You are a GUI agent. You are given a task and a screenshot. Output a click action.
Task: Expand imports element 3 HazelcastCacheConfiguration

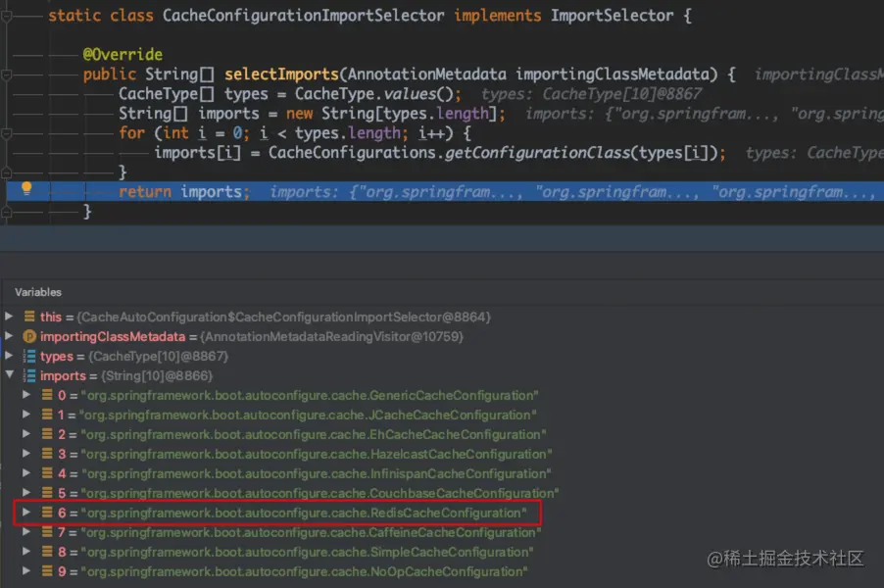point(25,454)
